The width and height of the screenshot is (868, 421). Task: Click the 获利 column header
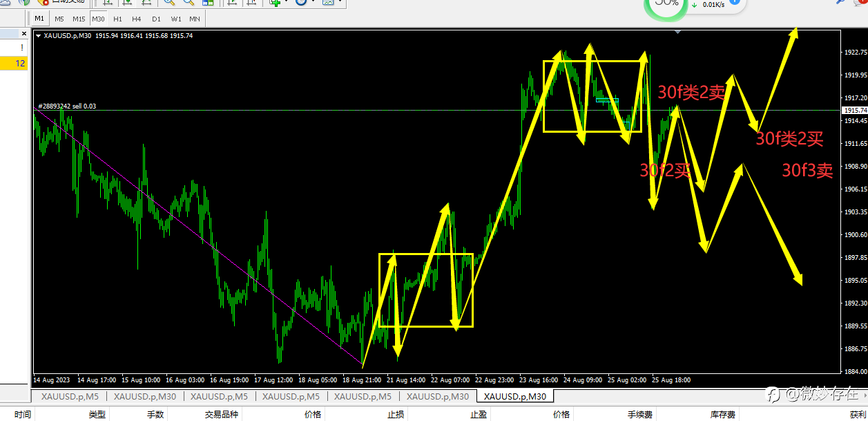856,414
